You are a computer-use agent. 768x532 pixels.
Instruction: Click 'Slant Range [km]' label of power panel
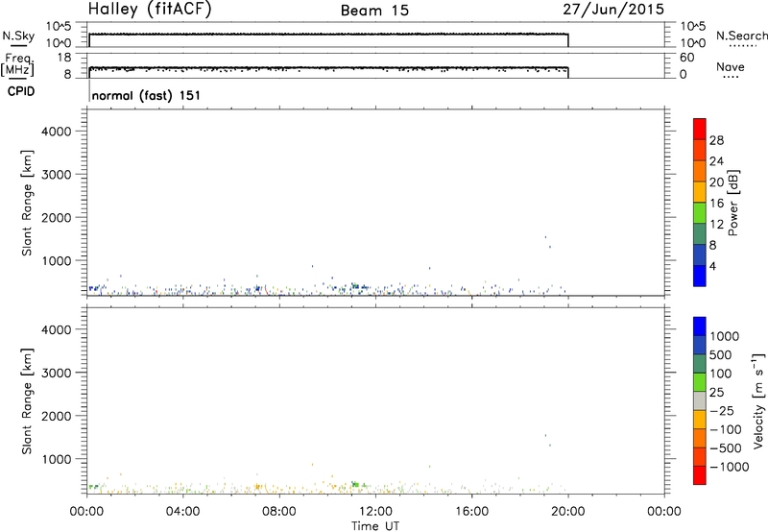pyautogui.click(x=28, y=203)
